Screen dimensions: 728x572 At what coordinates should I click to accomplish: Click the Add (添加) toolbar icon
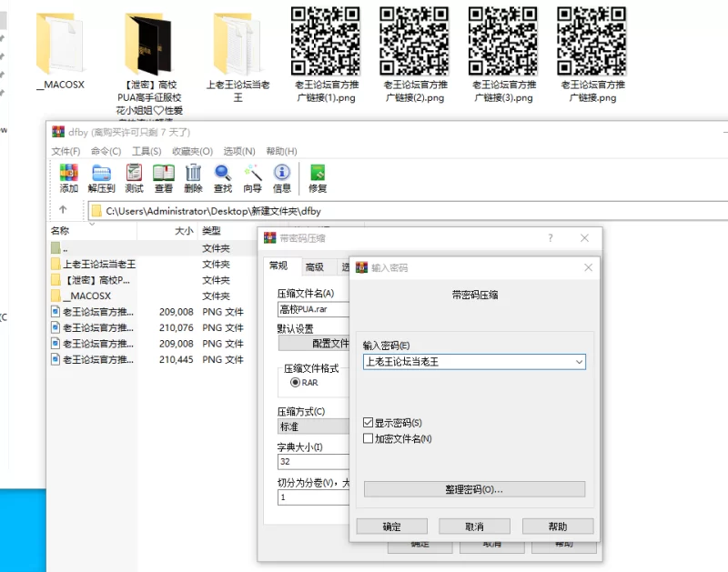[68, 178]
